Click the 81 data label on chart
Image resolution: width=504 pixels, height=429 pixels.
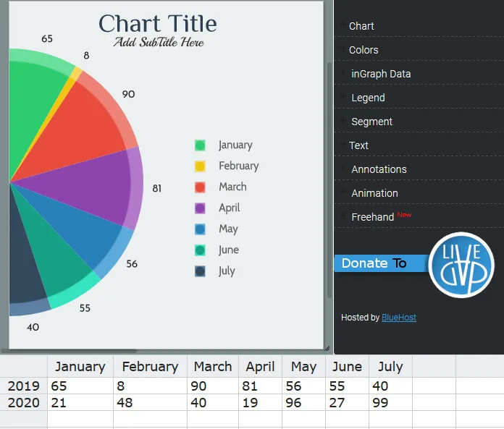tap(157, 188)
